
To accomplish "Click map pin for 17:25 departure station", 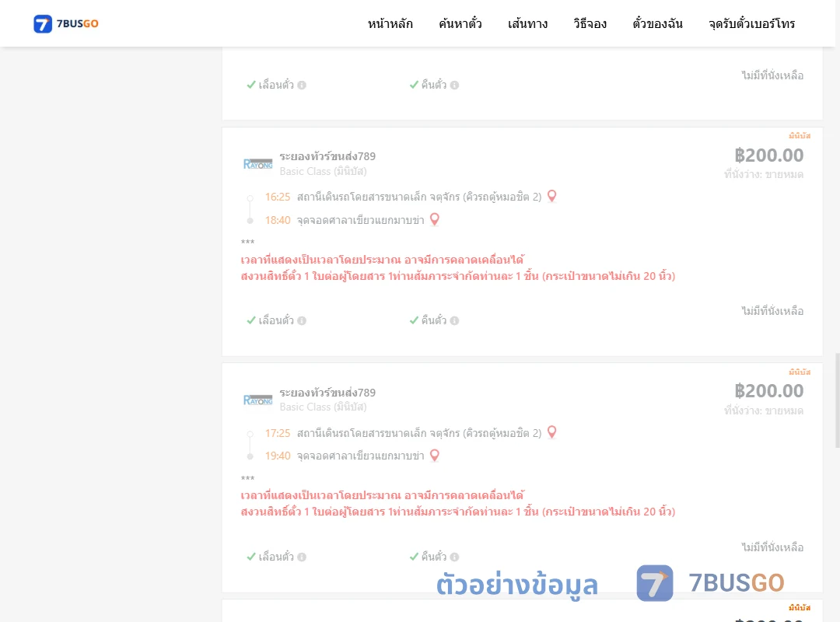I will tap(551, 432).
